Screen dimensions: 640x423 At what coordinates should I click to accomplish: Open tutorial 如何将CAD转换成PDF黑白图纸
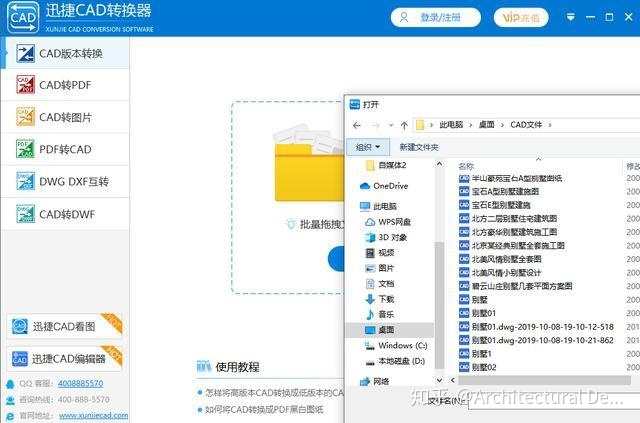[x=264, y=410]
